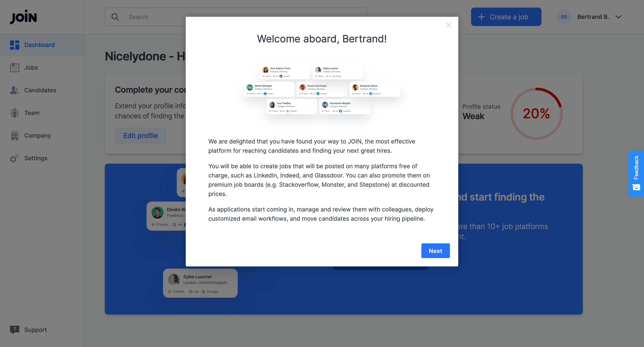Click the 20% profile progress ring

point(536,113)
